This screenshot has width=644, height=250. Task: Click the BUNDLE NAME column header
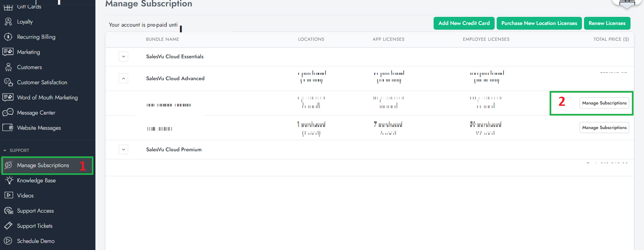pyautogui.click(x=163, y=39)
